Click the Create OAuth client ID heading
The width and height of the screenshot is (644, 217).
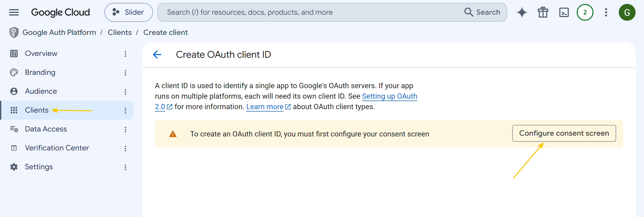pos(223,55)
